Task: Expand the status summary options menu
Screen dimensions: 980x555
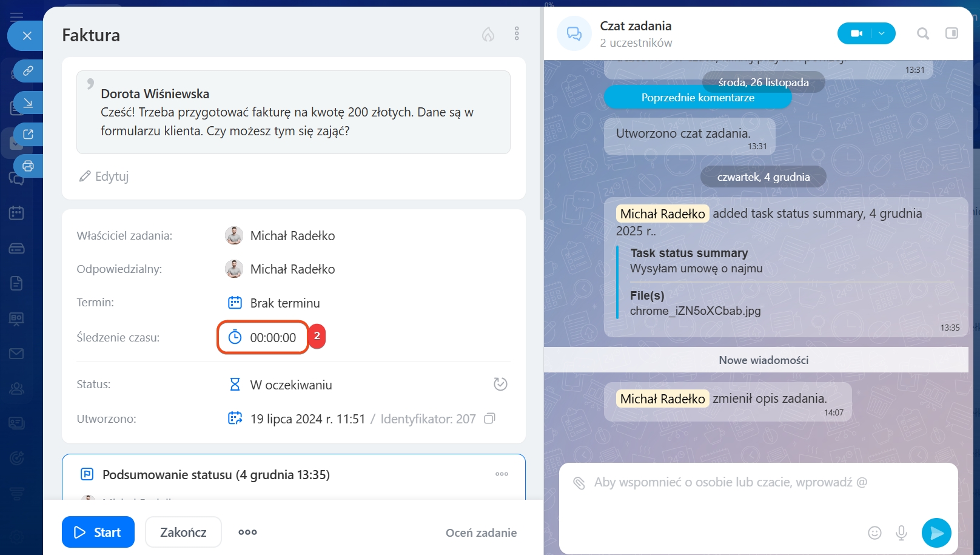Action: [x=502, y=474]
